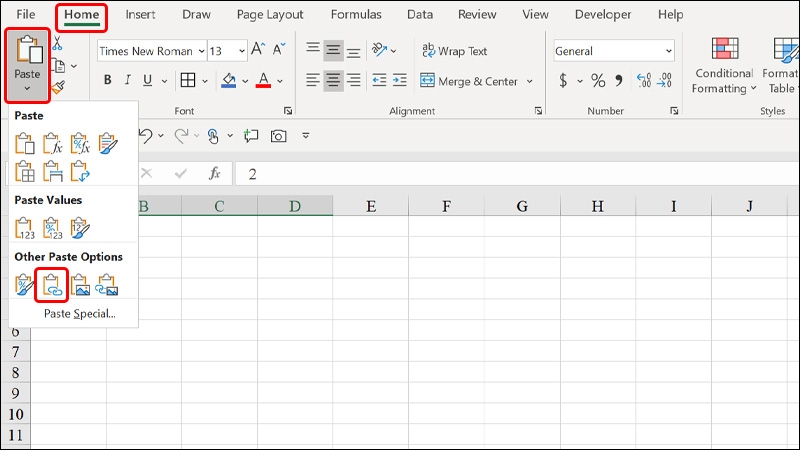
Task: Switch to the Page Layout tab
Action: pos(270,14)
